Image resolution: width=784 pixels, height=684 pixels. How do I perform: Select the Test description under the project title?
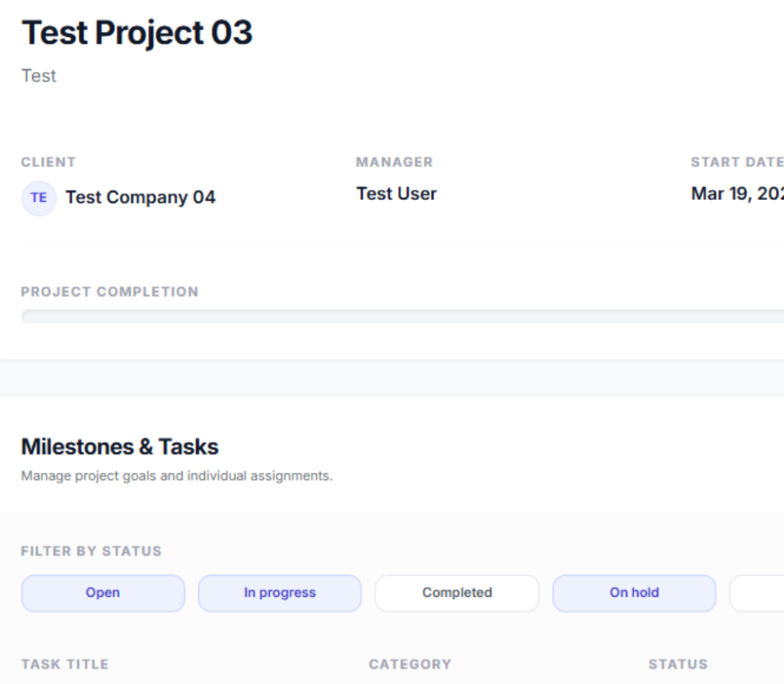pos(39,76)
